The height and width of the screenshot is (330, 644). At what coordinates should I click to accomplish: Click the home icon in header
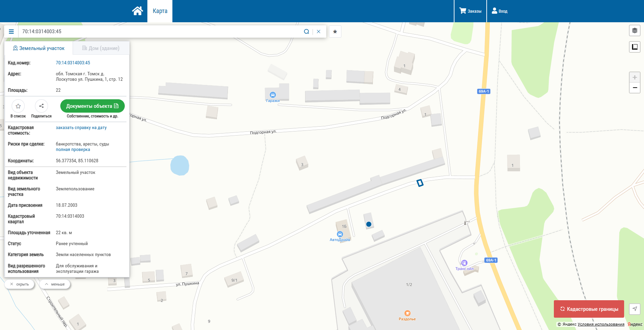137,11
